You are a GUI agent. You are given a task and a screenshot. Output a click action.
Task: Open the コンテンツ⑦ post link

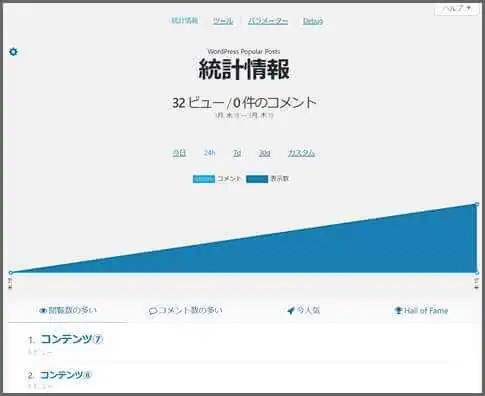72,339
